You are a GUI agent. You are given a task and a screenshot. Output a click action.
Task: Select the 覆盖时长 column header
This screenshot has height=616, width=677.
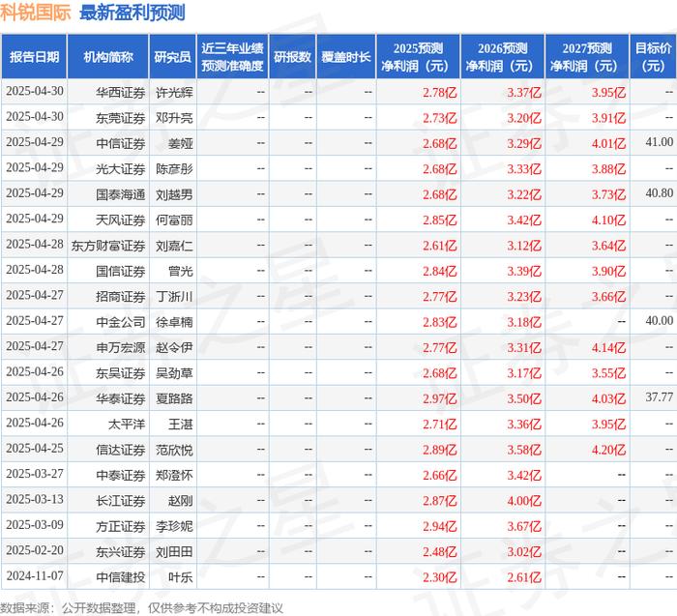click(x=346, y=57)
